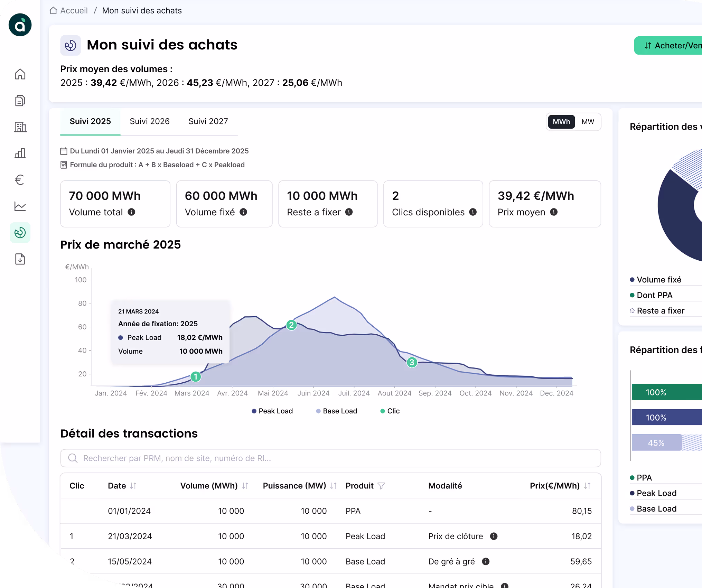The height and width of the screenshot is (588, 702).
Task: Switch units toggle to MW
Action: [588, 122]
